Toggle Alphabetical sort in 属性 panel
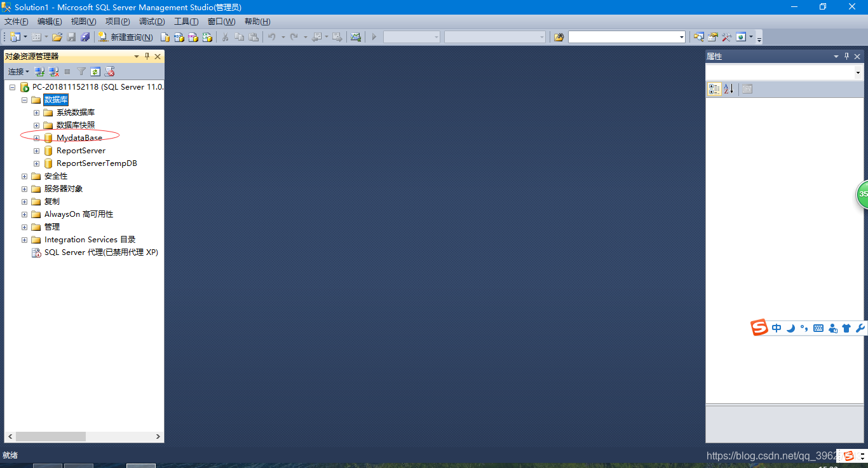Screen dimensions: 868x468 (x=728, y=89)
